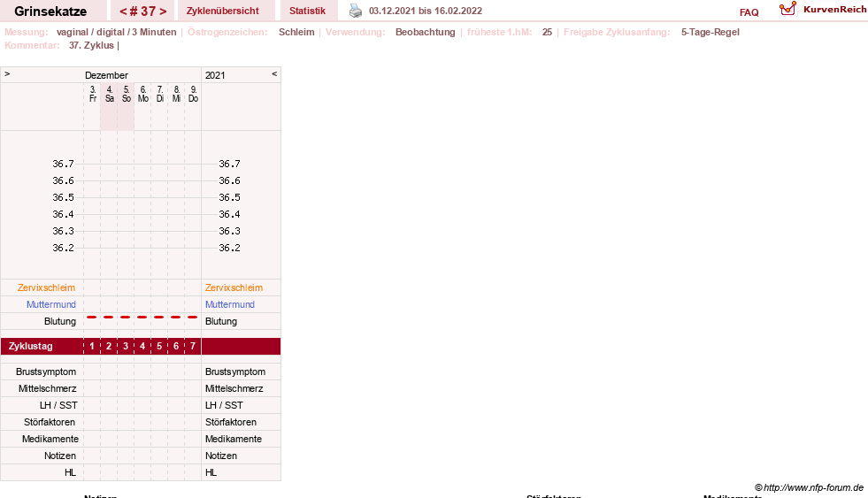Click the Zyklustag row label

pos(30,347)
